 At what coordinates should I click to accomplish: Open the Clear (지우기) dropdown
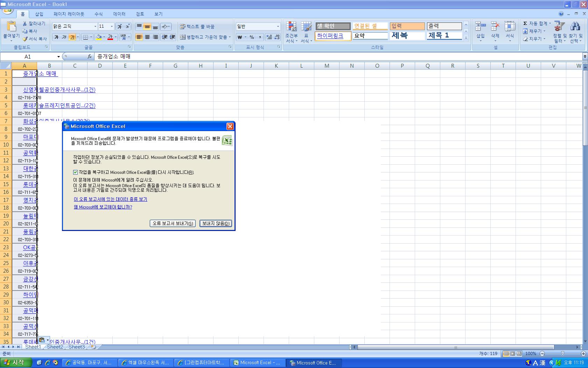pyautogui.click(x=534, y=39)
